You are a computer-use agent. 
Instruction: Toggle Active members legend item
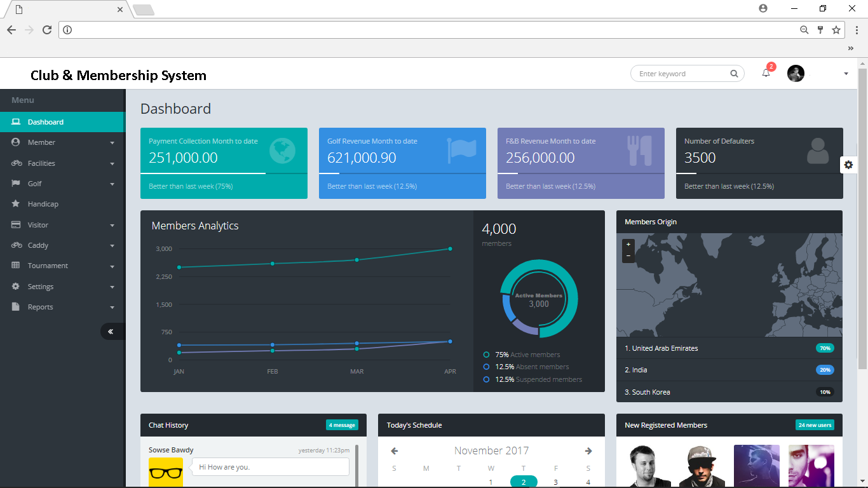point(522,355)
